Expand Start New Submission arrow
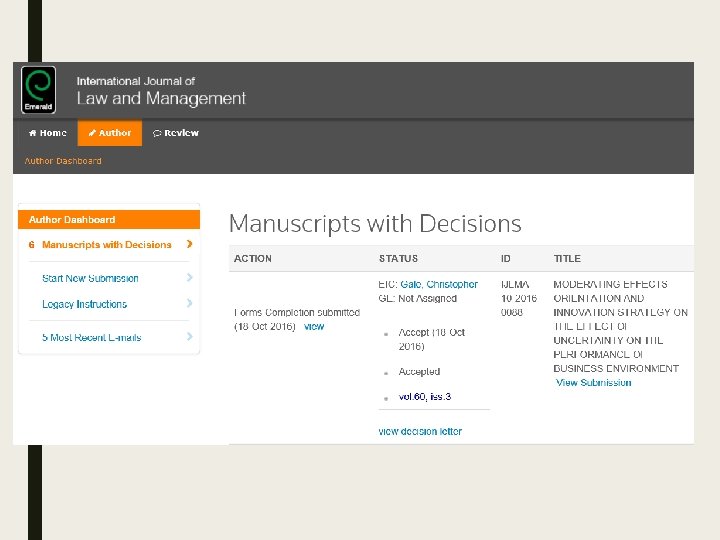The width and height of the screenshot is (720, 540). pyautogui.click(x=189, y=278)
